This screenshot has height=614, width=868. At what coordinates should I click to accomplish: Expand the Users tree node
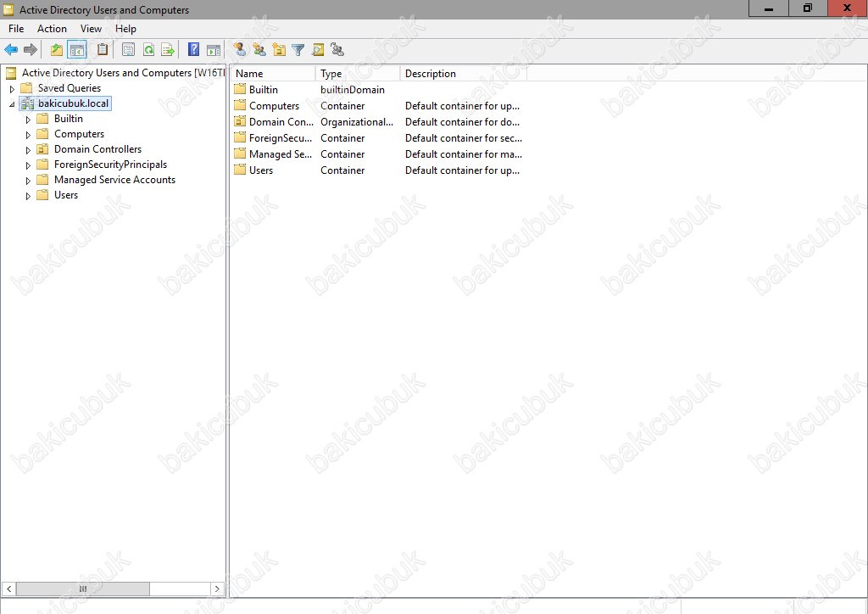point(28,196)
